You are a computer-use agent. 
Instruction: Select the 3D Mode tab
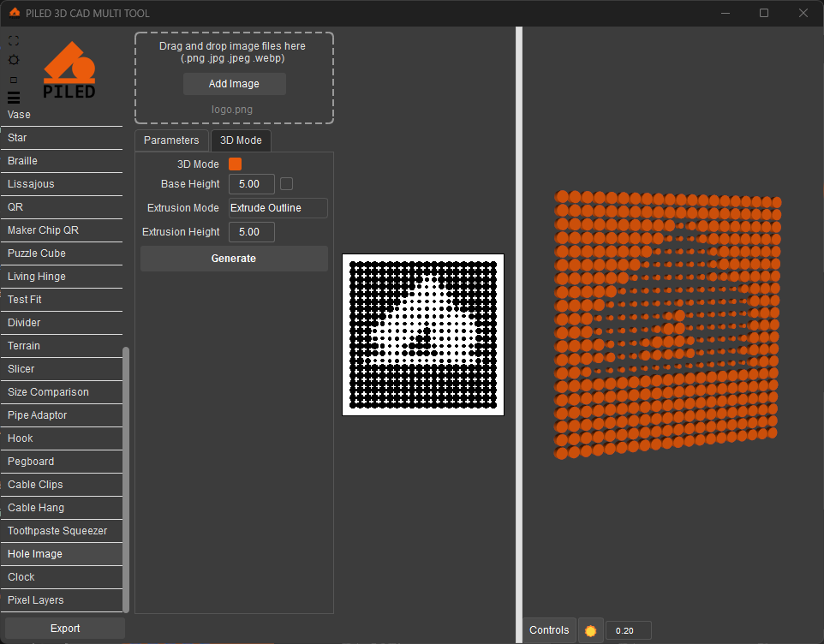(241, 140)
